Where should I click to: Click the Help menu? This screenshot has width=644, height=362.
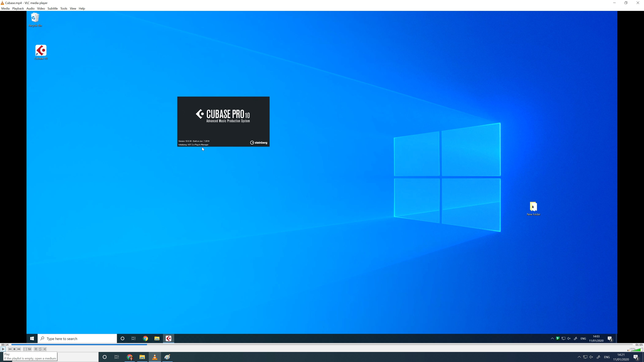(82, 9)
